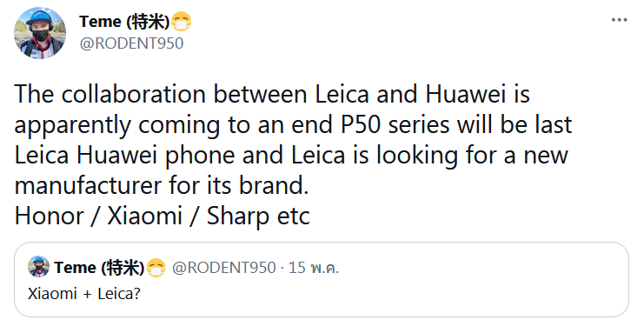The height and width of the screenshot is (333, 644).
Task: Open the three-dot more options menu
Action: (x=619, y=20)
